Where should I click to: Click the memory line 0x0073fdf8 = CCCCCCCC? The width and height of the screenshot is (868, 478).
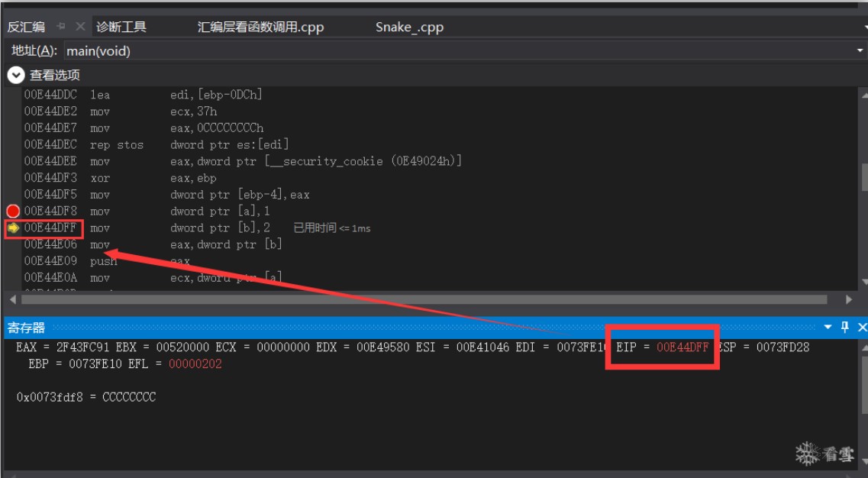pyautogui.click(x=86, y=397)
